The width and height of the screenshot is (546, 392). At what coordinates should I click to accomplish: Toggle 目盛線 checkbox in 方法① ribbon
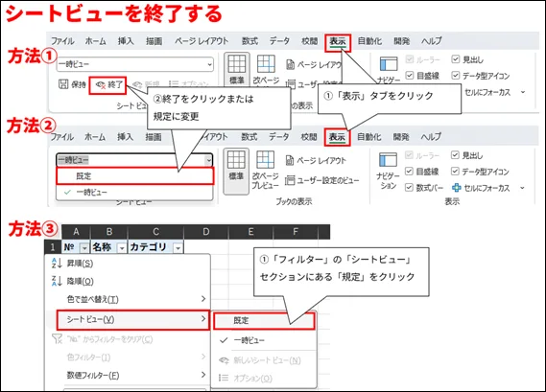point(410,75)
